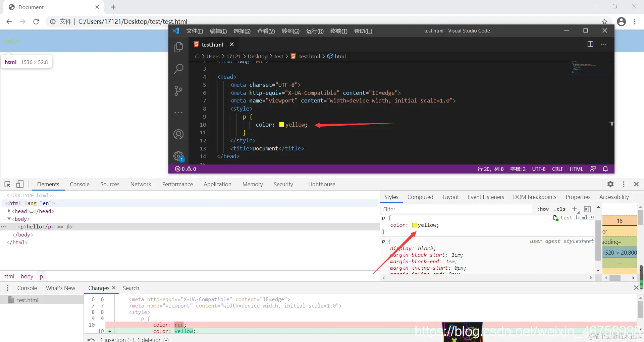This screenshot has height=342, width=644.
Task: Close the Document browser tab
Action: [97, 7]
